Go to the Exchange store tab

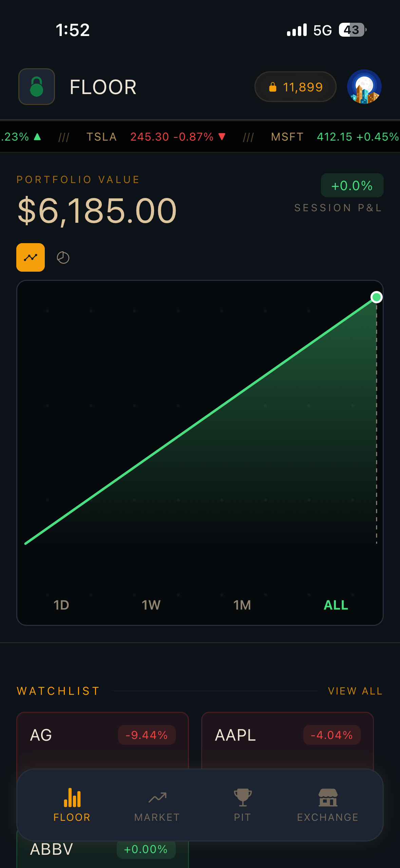tap(328, 804)
